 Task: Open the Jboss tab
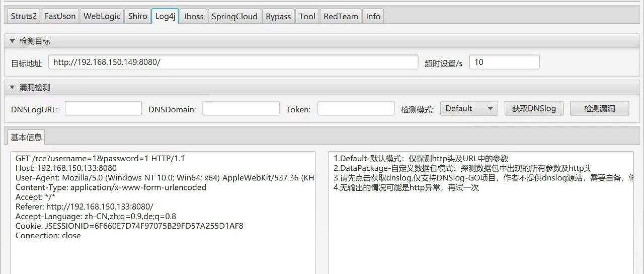tap(194, 16)
